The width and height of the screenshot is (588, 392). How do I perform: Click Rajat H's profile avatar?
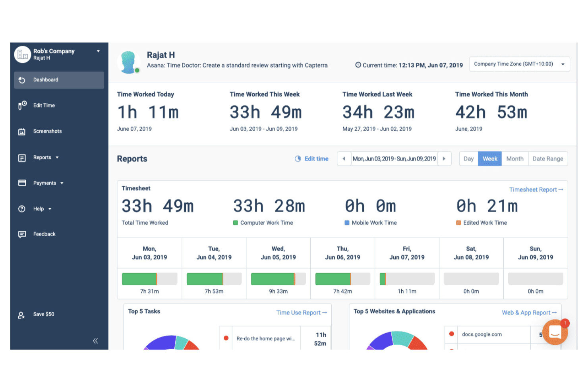coord(129,62)
